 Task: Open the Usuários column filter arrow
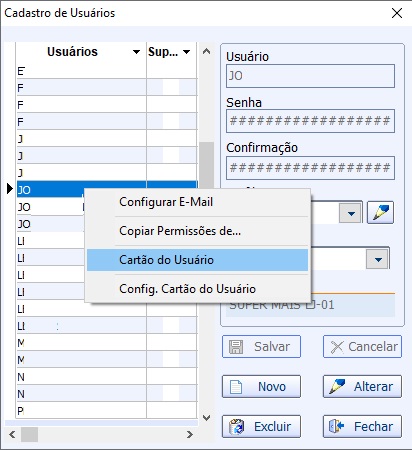[136, 52]
